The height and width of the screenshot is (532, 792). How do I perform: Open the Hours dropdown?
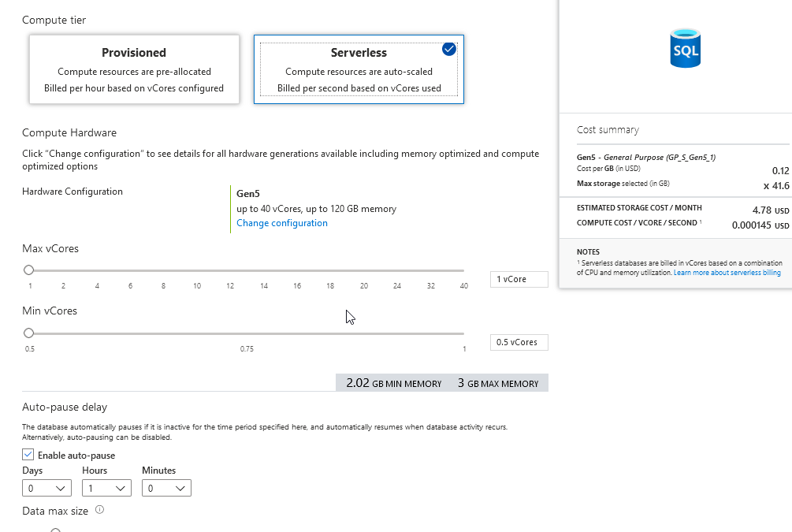[106, 489]
